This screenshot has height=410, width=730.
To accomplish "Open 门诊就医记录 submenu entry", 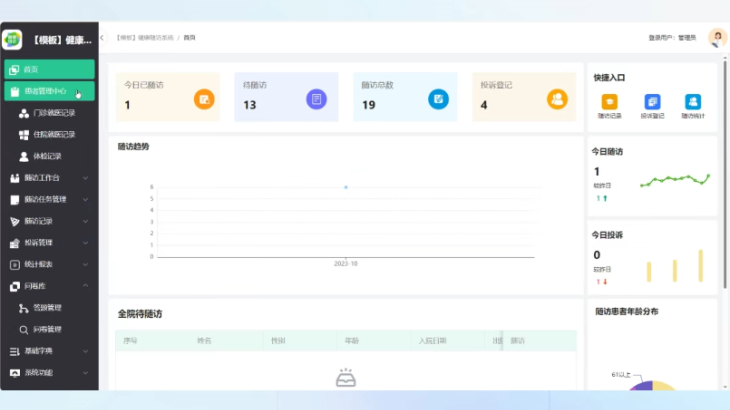I will click(x=54, y=113).
